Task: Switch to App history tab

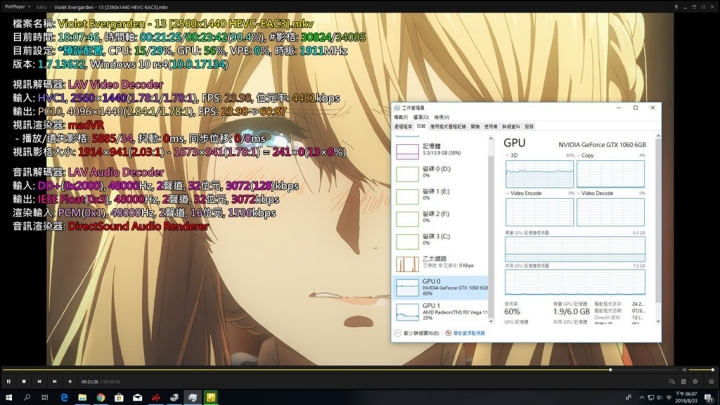Action: (x=448, y=126)
